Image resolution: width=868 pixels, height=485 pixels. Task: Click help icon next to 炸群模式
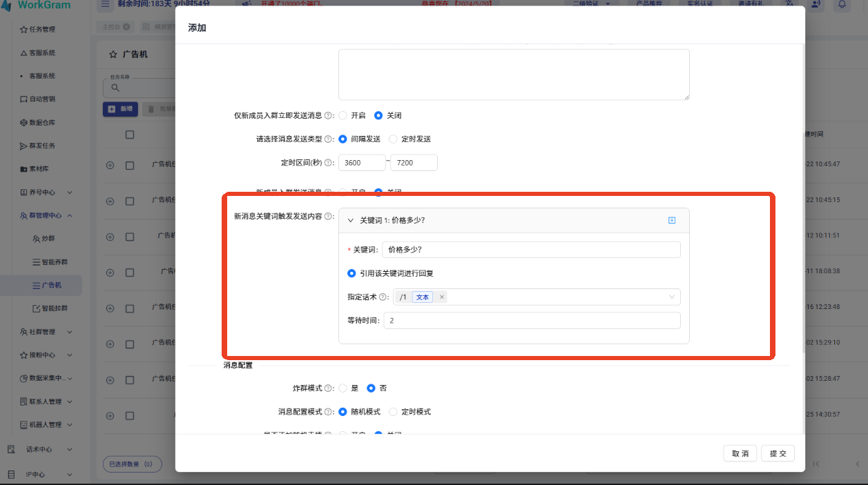pyautogui.click(x=329, y=388)
